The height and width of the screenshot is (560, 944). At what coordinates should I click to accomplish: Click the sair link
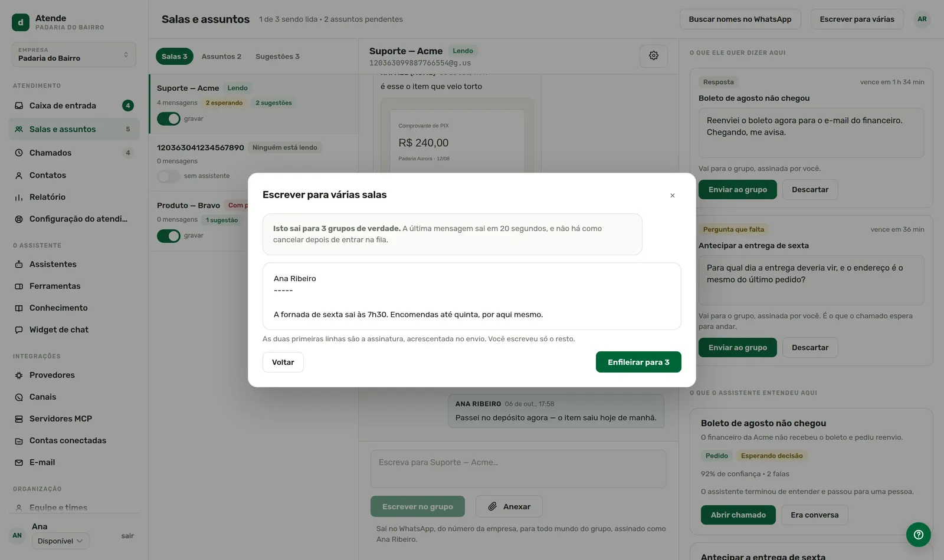click(127, 536)
